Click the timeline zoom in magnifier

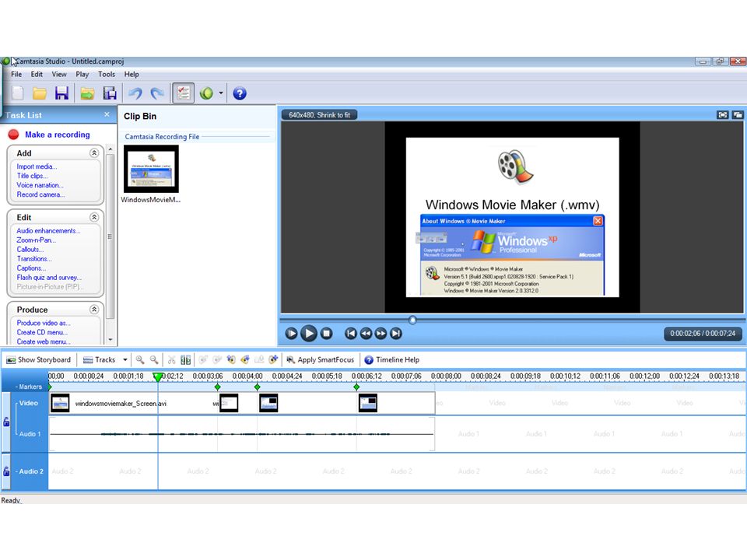click(x=139, y=359)
